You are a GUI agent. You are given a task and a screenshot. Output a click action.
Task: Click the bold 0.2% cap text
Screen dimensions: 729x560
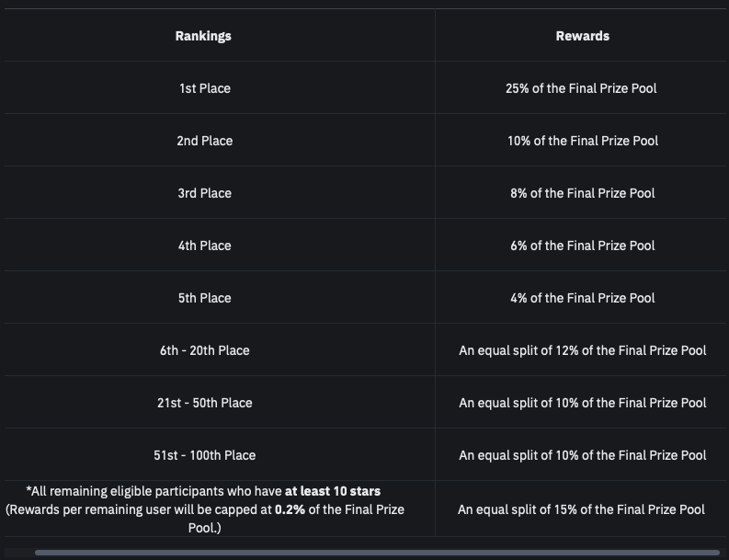[290, 509]
